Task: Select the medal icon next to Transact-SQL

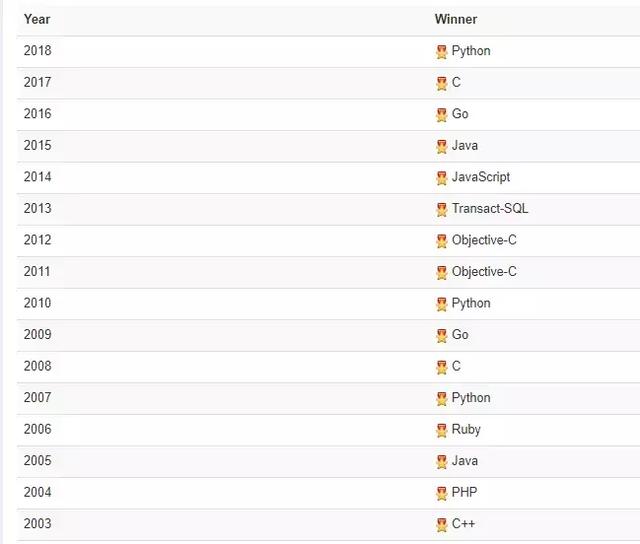Action: click(442, 209)
